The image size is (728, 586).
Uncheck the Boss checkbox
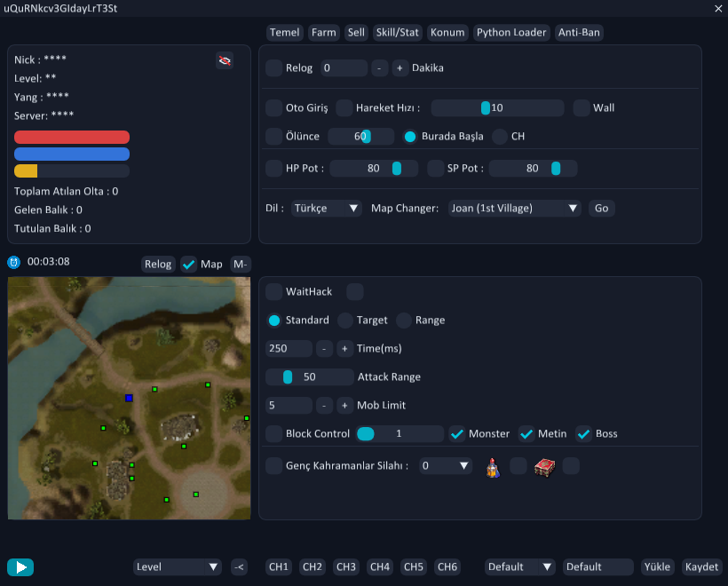coord(583,434)
